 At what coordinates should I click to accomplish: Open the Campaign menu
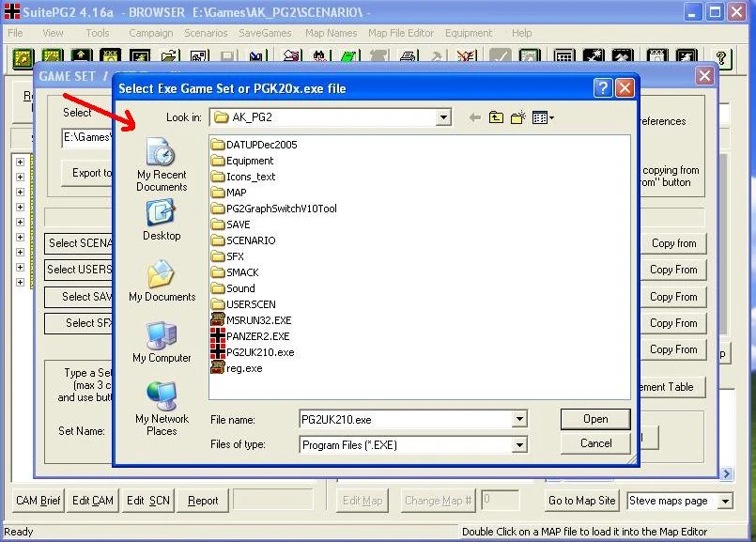(151, 33)
